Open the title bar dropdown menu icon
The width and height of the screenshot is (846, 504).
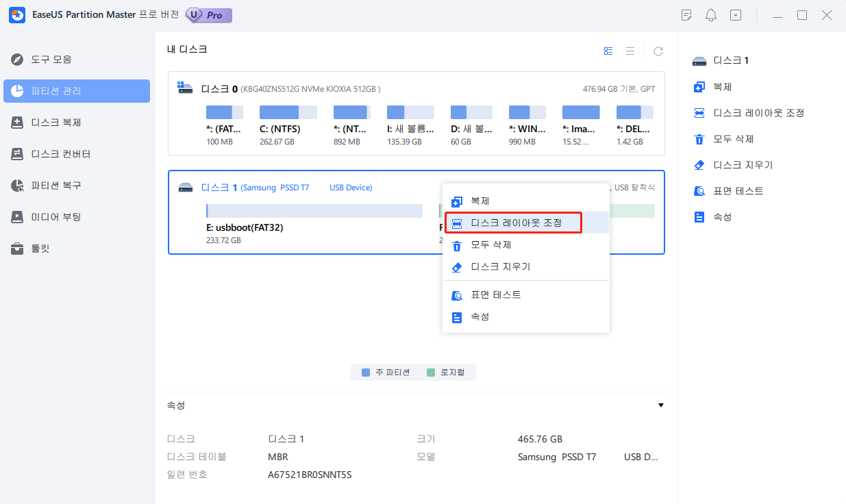735,15
